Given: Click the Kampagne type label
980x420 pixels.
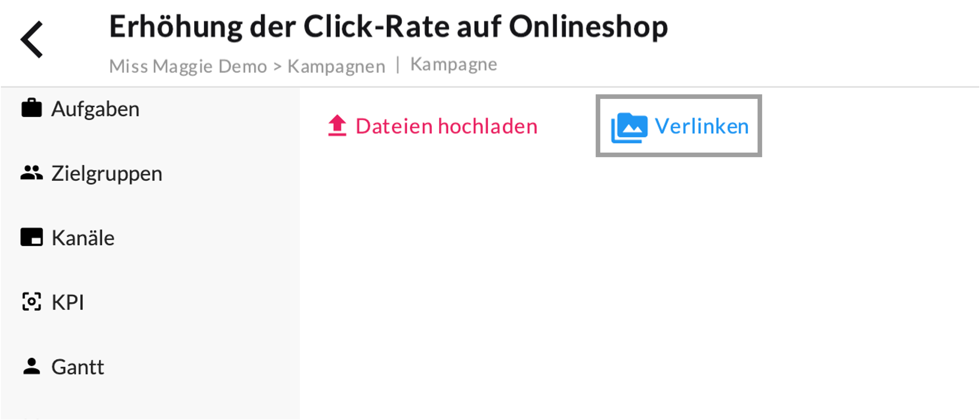Looking at the screenshot, I should 454,64.
